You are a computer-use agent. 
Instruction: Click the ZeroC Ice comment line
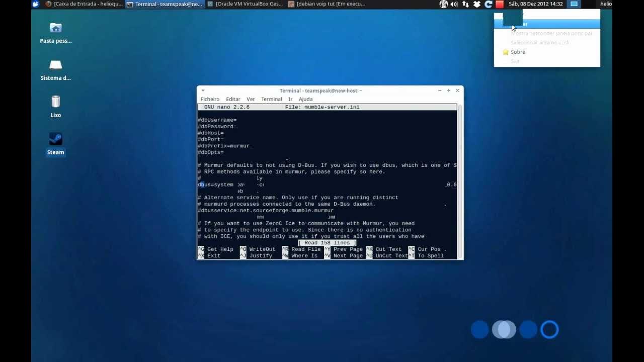[306, 224]
